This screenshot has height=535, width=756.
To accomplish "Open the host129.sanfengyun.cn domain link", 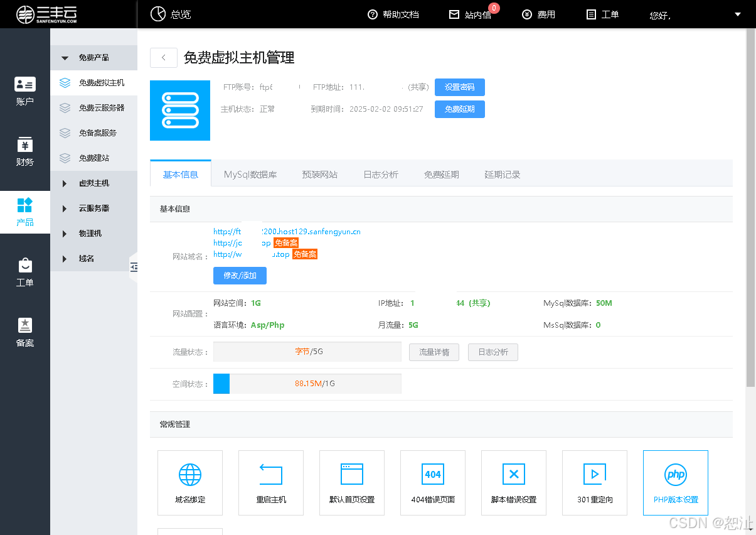I will [x=287, y=232].
